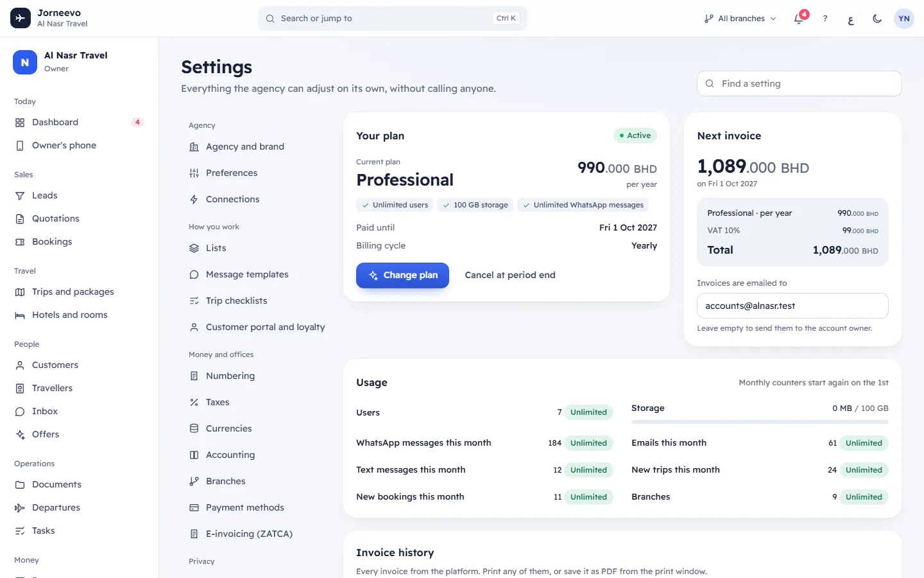Focus the Find a setting field
The width and height of the screenshot is (924, 578).
click(x=800, y=83)
